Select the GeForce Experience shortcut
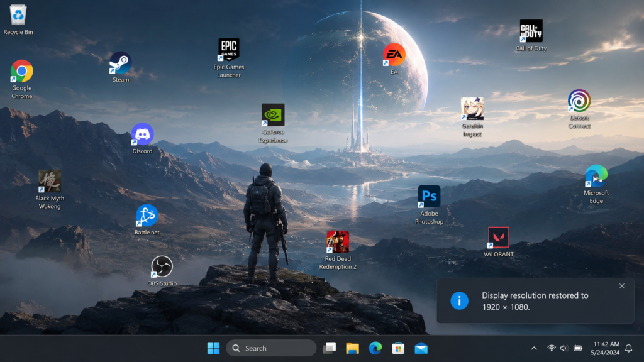 click(x=273, y=124)
